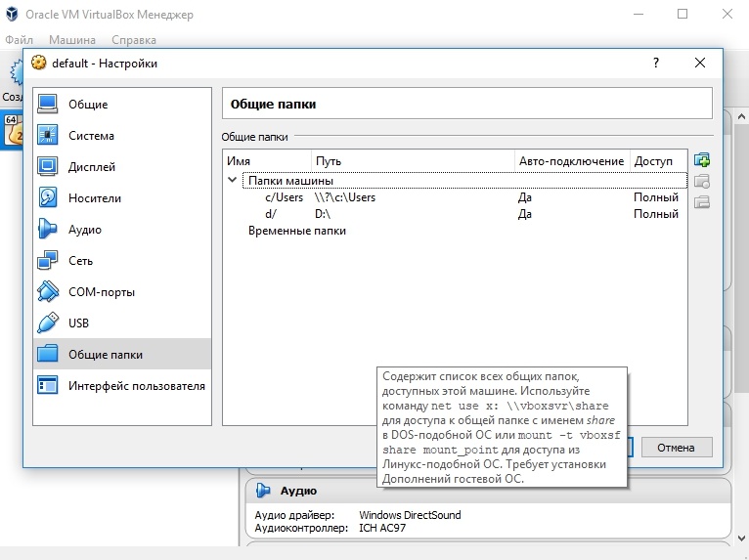749x560 pixels.
Task: Open the Файл menu
Action: point(20,40)
